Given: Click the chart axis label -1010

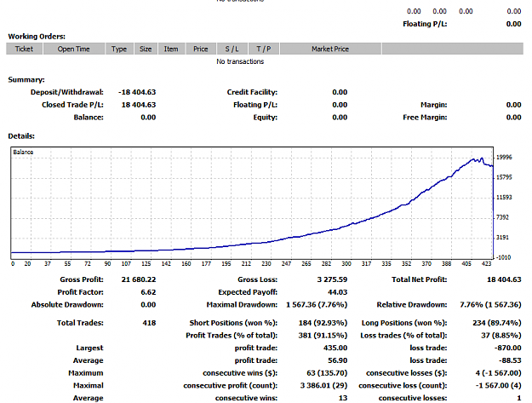Looking at the screenshot, I should click(x=504, y=257).
